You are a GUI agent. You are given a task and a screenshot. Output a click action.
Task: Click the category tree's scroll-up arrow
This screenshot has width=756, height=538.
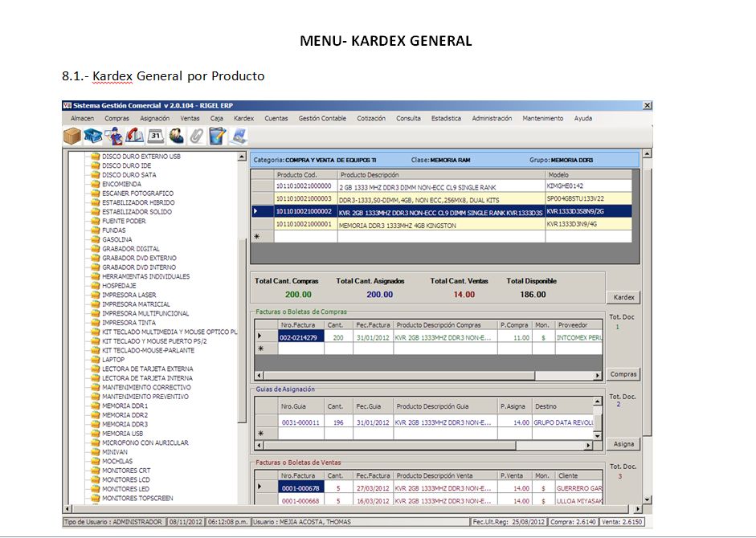[242, 157]
